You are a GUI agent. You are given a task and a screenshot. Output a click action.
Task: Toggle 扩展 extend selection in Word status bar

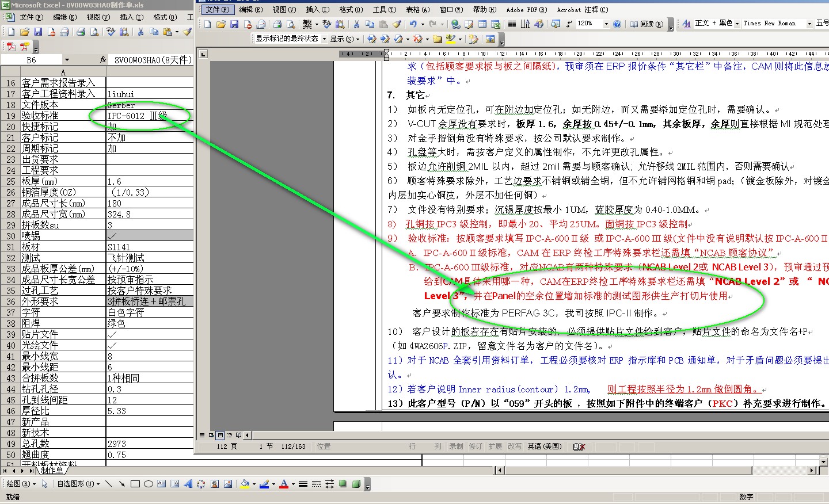(495, 446)
